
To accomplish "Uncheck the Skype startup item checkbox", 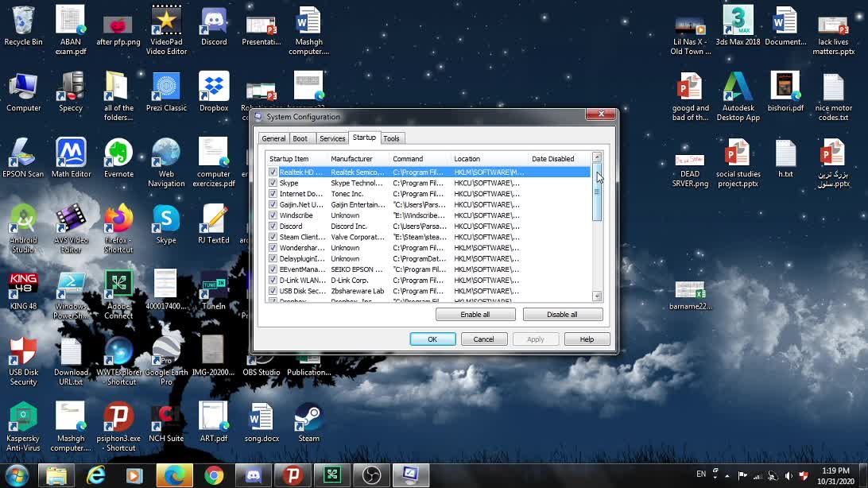I will 273,183.
